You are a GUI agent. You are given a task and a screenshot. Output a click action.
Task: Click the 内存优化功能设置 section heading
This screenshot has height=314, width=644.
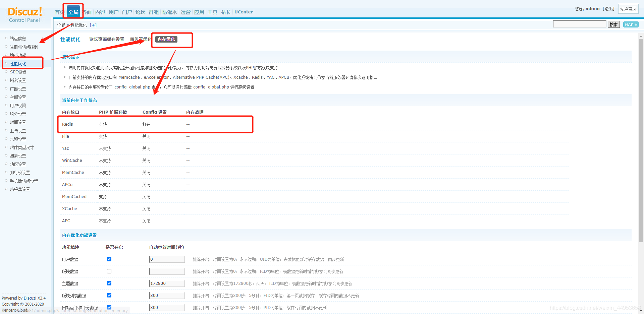point(79,235)
